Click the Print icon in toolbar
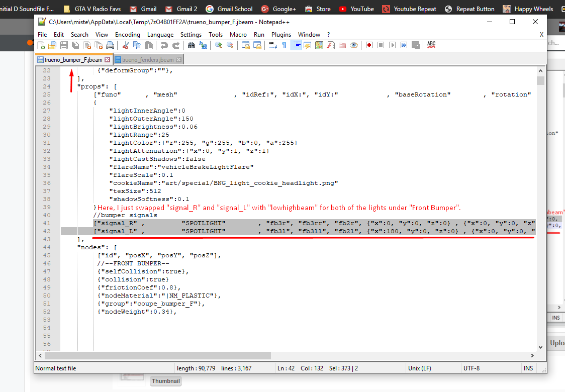 coord(110,45)
